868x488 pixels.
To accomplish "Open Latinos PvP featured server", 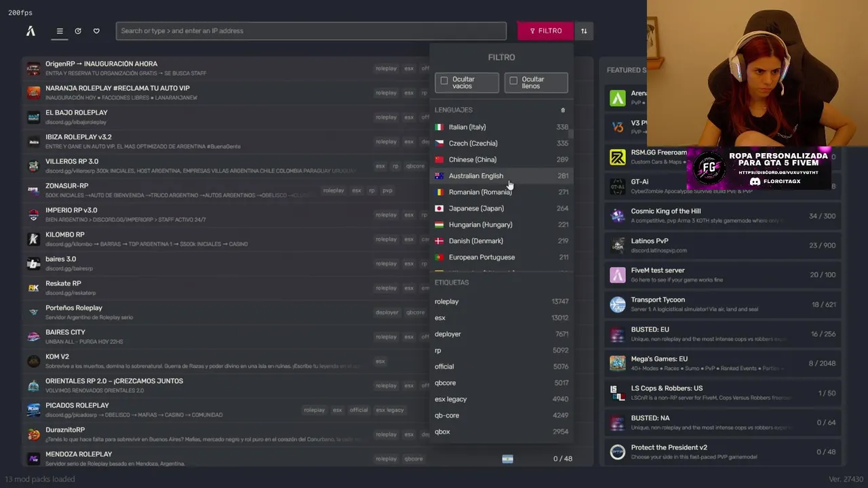I will [723, 245].
